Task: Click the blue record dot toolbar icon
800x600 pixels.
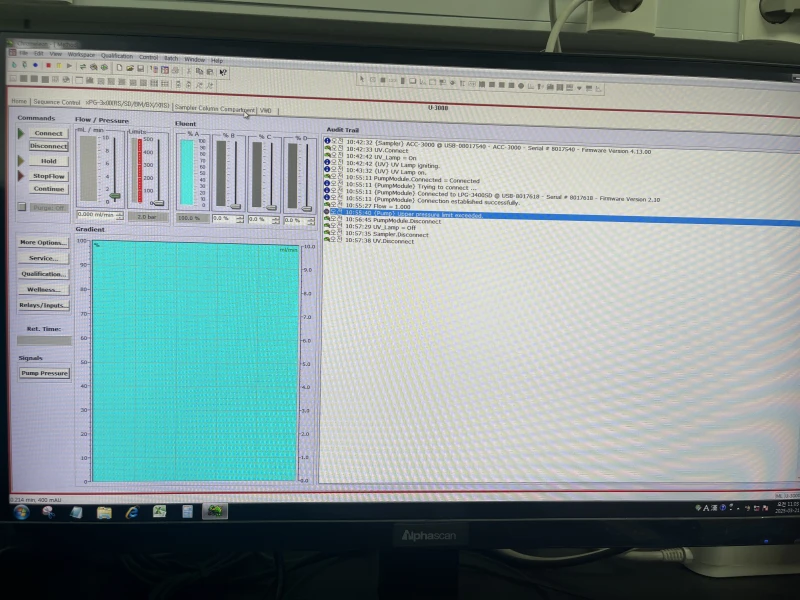Action: click(x=35, y=65)
